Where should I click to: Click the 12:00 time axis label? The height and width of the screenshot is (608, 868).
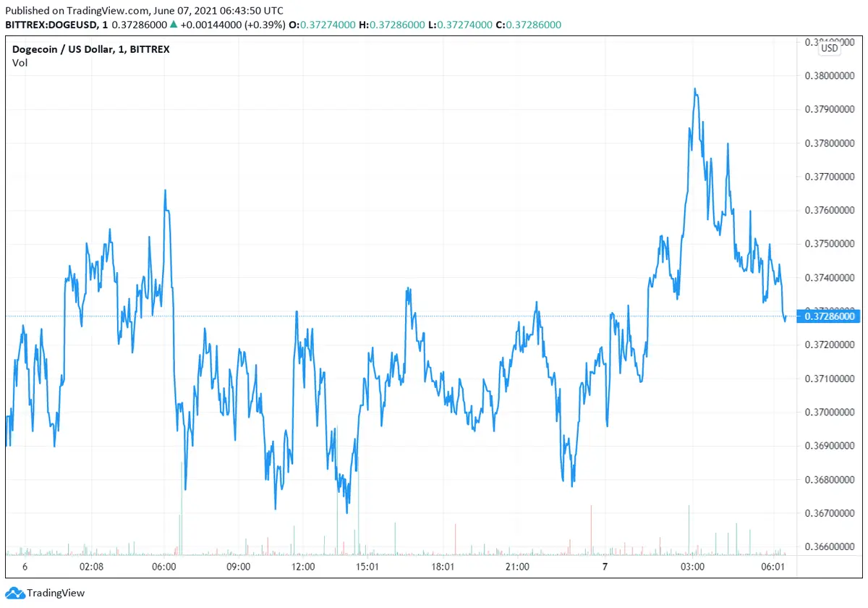(x=302, y=566)
